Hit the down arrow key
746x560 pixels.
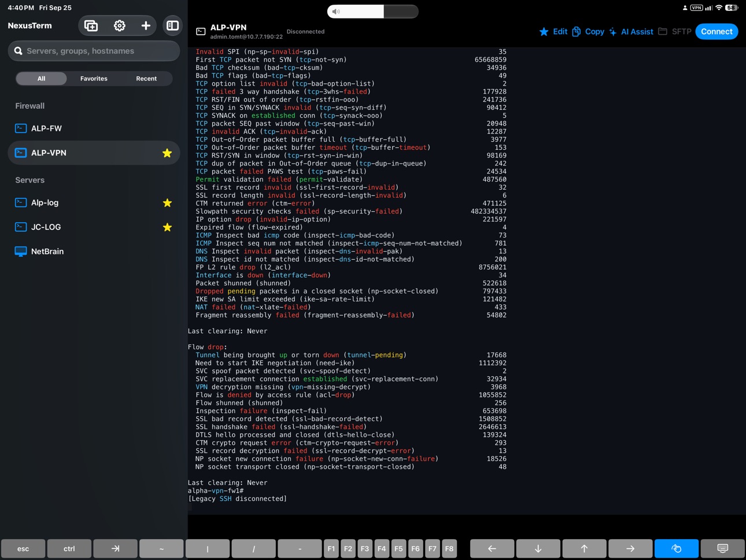pyautogui.click(x=538, y=548)
